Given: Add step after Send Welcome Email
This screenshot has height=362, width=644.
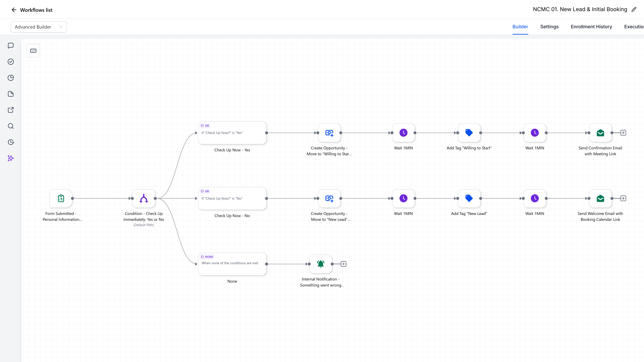Looking at the screenshot, I should click(x=623, y=198).
